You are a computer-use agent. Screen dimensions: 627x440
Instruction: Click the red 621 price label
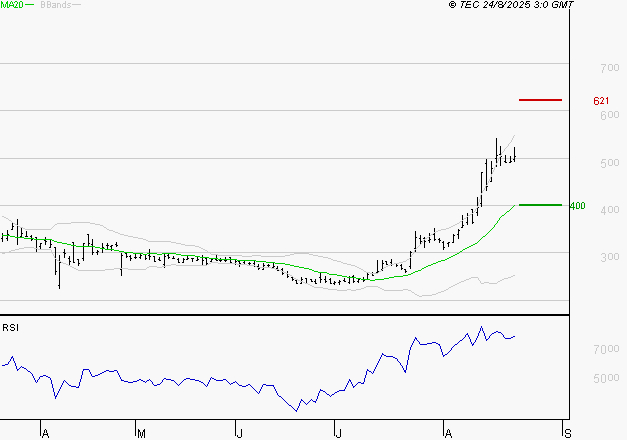pos(601,101)
